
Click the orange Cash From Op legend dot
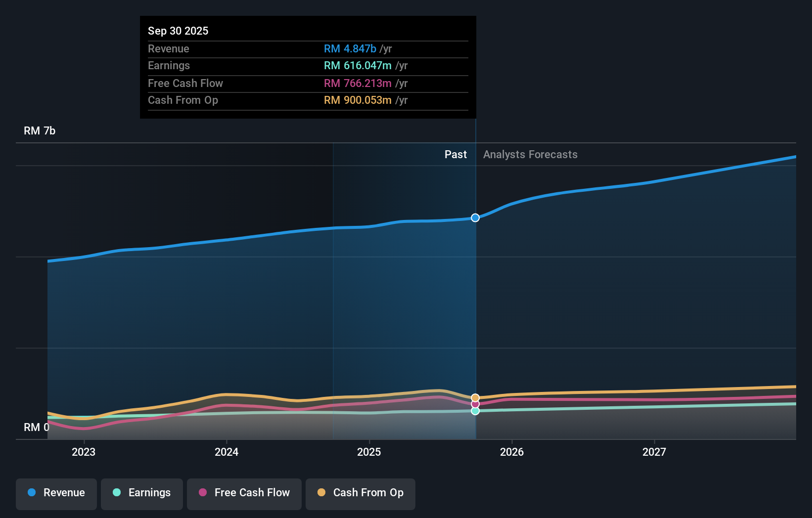[x=321, y=492]
